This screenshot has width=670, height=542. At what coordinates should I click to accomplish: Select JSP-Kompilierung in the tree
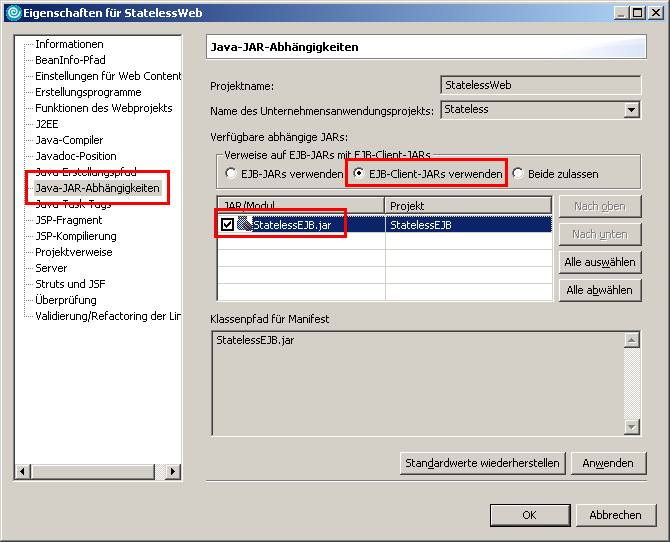[76, 236]
